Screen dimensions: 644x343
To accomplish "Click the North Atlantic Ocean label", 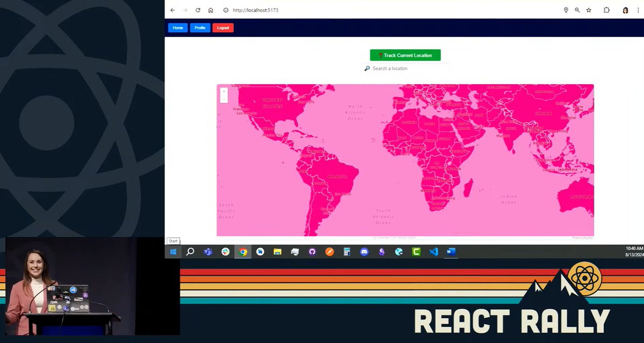I will click(x=355, y=112).
